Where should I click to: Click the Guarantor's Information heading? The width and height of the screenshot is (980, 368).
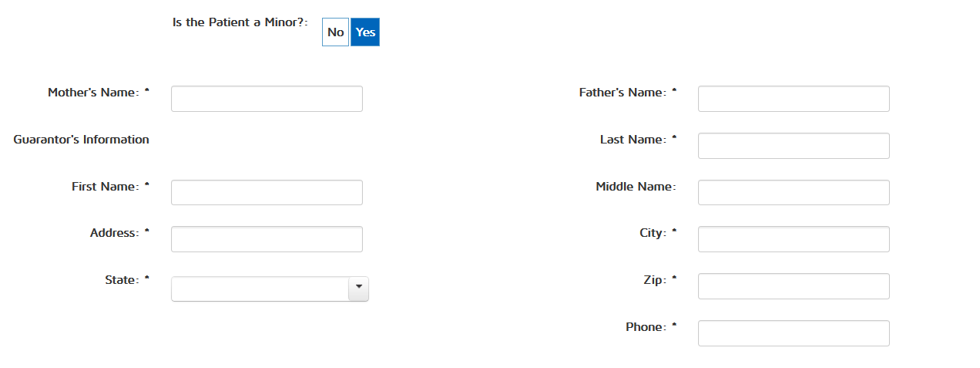tap(81, 140)
